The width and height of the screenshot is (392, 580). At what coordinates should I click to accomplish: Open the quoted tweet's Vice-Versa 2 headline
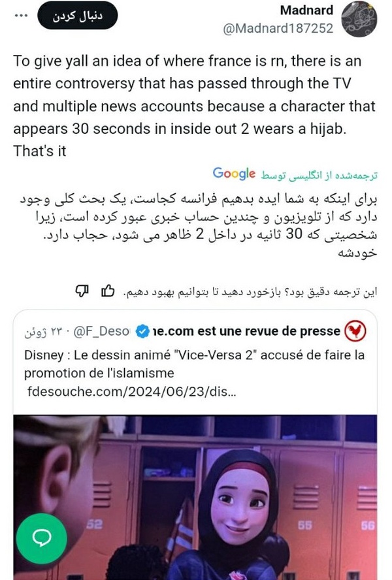point(194,364)
